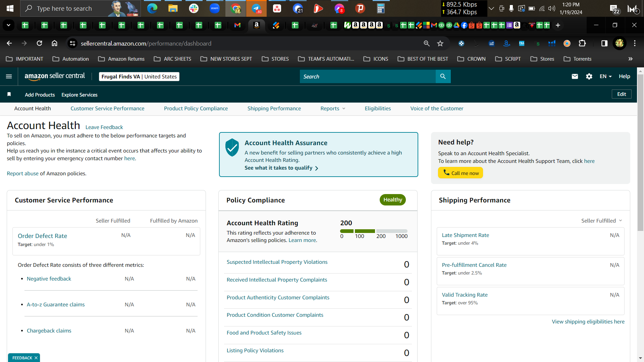Switch to Shipping Performance tab

(274, 108)
